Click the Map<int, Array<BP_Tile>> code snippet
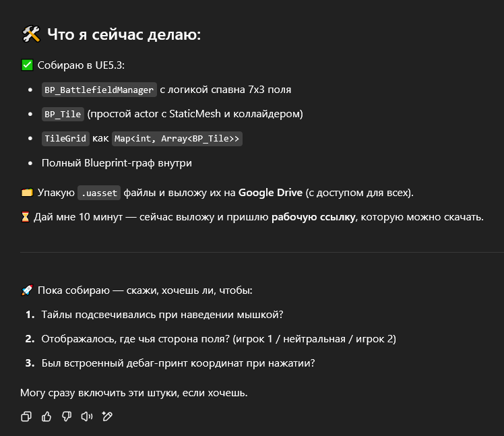Viewport: 504px width, 436px height. click(177, 139)
